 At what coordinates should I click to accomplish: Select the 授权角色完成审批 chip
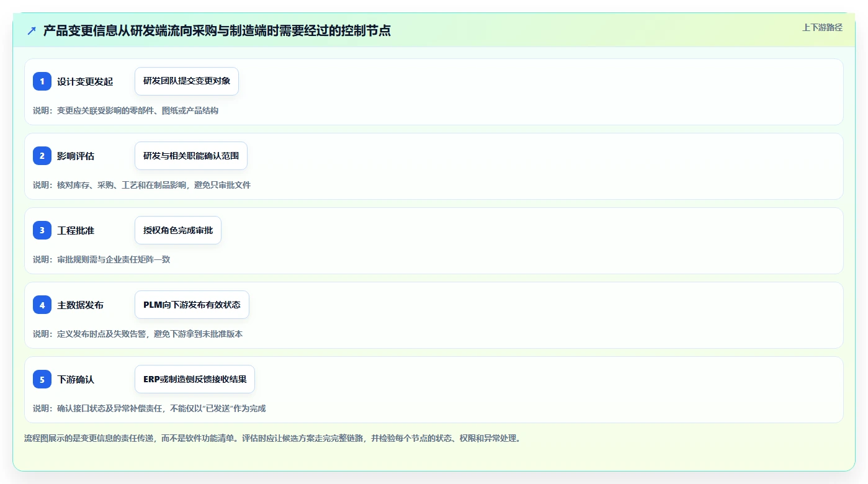point(178,230)
